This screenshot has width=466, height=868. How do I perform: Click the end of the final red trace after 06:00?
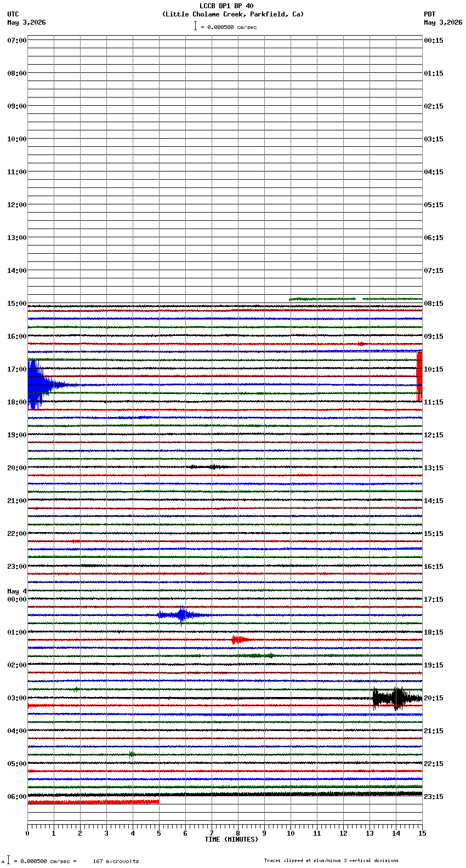coord(158,802)
